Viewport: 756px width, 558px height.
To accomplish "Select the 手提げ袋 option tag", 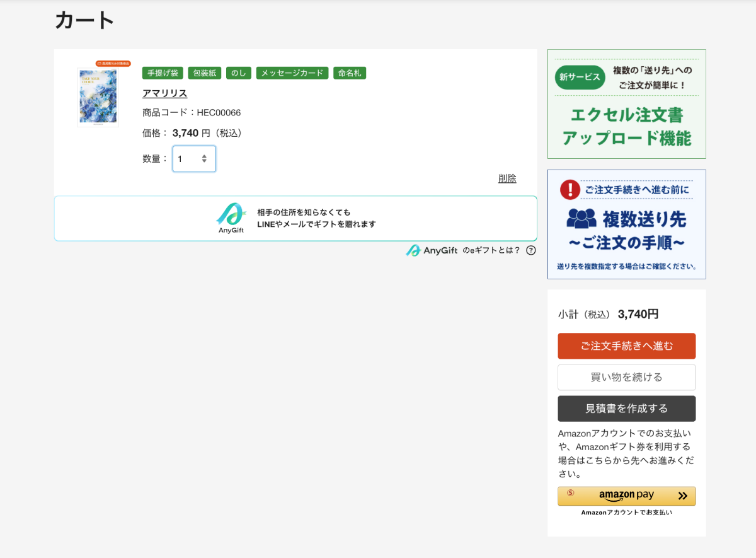I will (163, 73).
